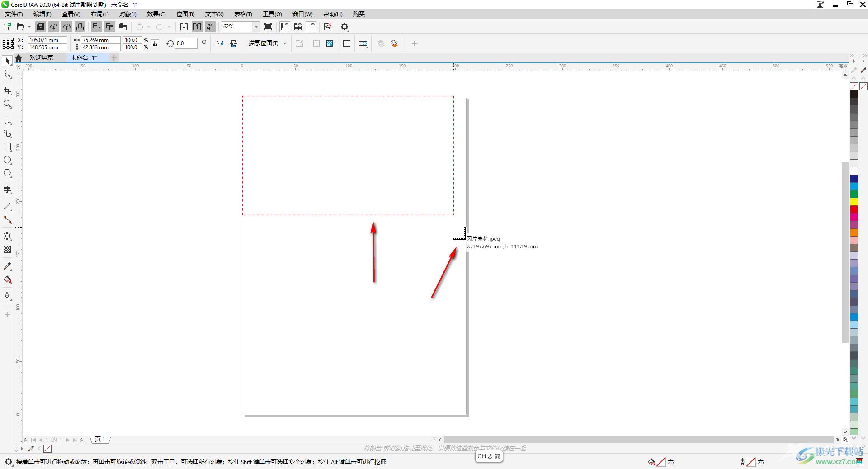
Task: Click the Import icon
Action: [x=184, y=27]
